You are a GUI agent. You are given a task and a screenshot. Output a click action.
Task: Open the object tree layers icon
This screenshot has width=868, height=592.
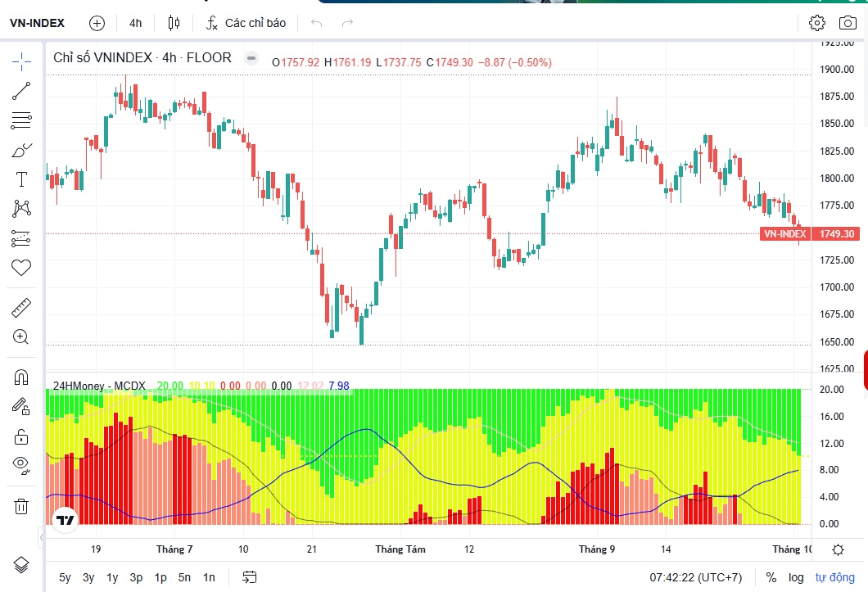pyautogui.click(x=21, y=565)
